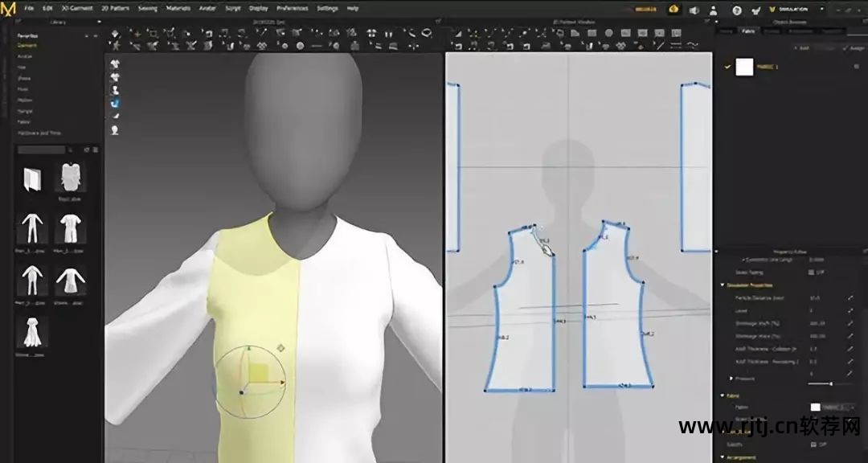
Task: Expand the Pressure property row
Action: click(731, 377)
